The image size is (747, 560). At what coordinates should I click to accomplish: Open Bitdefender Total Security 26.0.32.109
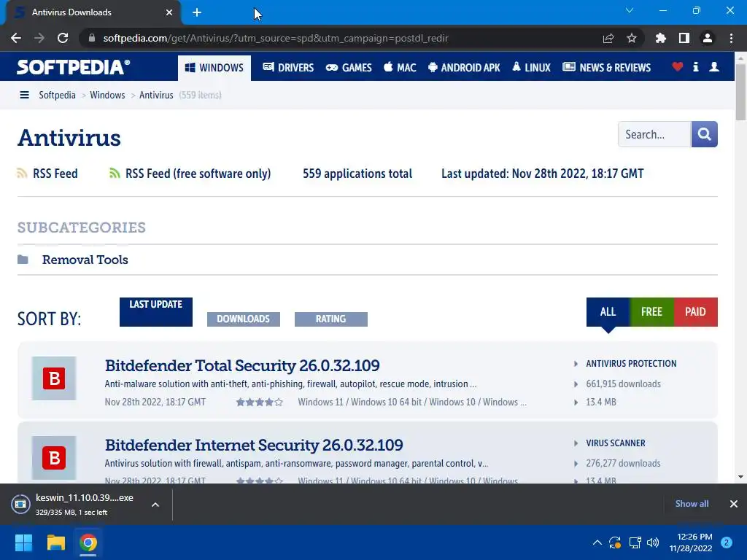click(242, 366)
